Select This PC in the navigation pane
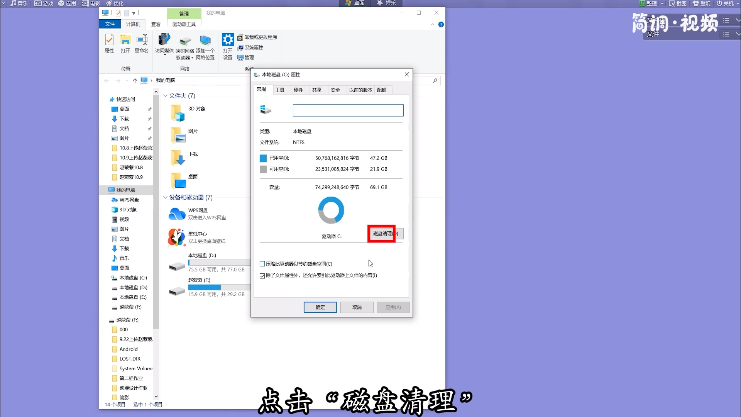Screen dimensions: 741x417 (x=130, y=189)
